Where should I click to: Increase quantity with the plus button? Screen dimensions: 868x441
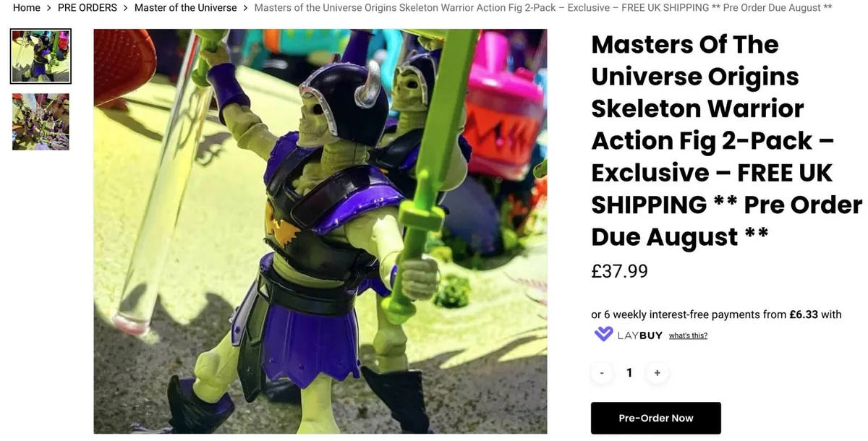coord(657,373)
